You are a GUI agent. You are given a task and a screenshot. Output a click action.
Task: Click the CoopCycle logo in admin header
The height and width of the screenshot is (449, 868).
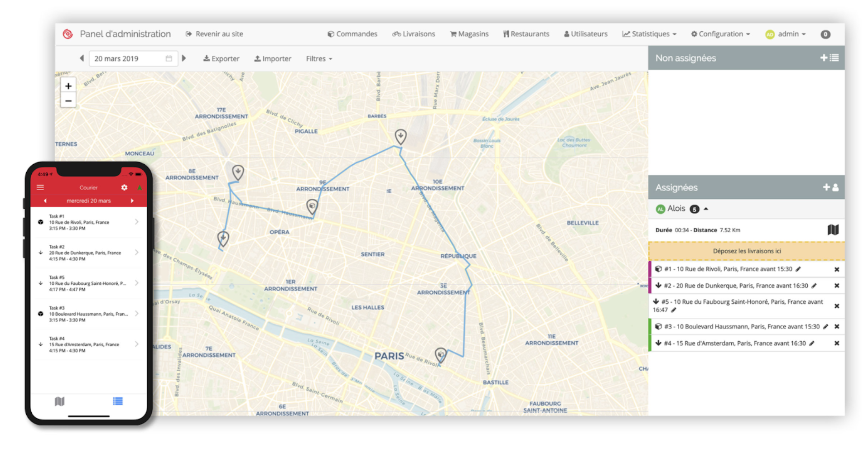tap(68, 34)
